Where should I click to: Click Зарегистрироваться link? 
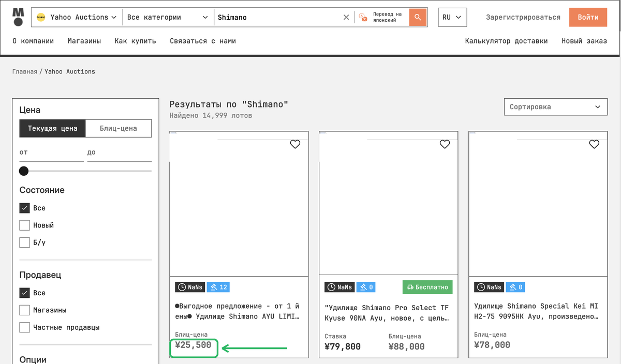tap(523, 17)
